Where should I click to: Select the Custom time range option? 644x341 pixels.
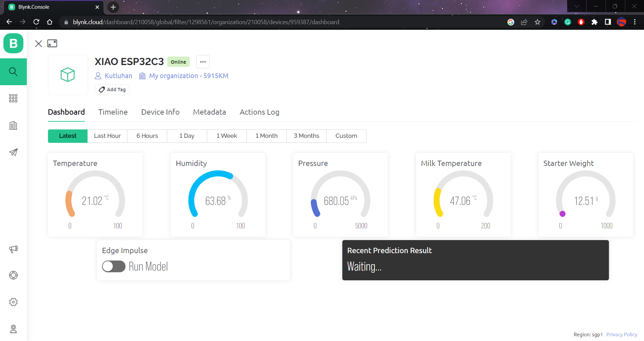click(346, 136)
